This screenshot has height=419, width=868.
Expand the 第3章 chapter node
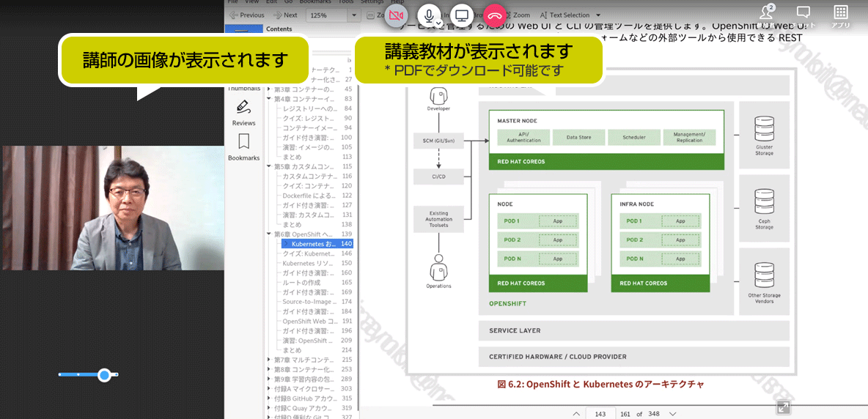point(269,89)
